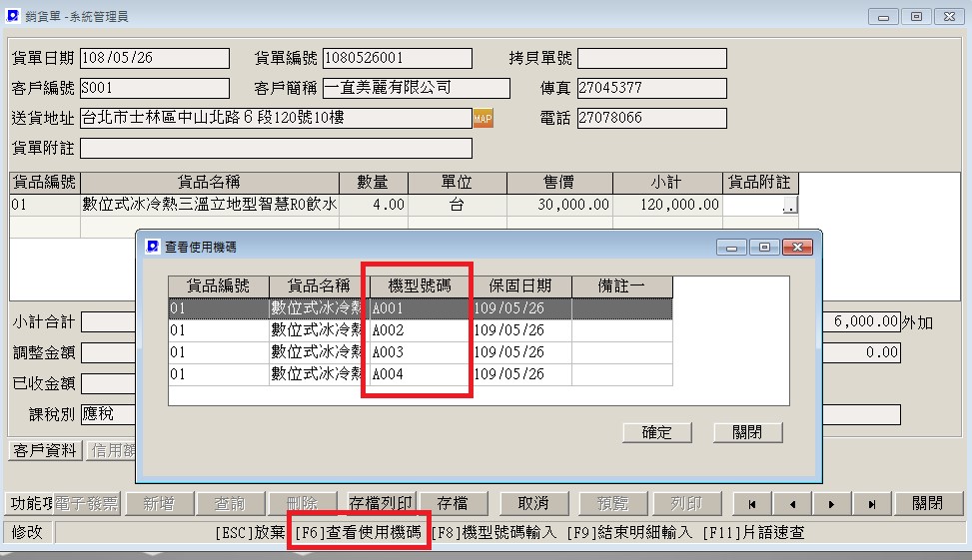This screenshot has width=972, height=560.
Task: Click the 傳真 field 27045377
Action: point(652,88)
